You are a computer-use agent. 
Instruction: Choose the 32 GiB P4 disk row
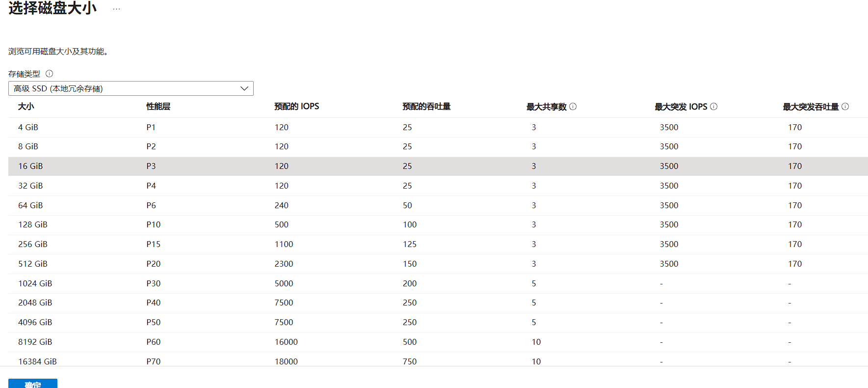30,186
